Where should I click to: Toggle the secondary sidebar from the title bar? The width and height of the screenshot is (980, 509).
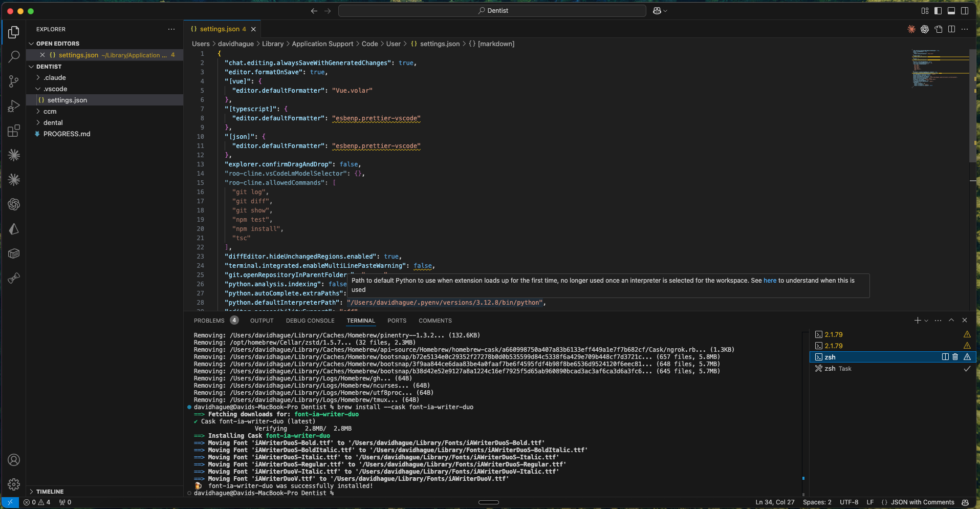964,10
